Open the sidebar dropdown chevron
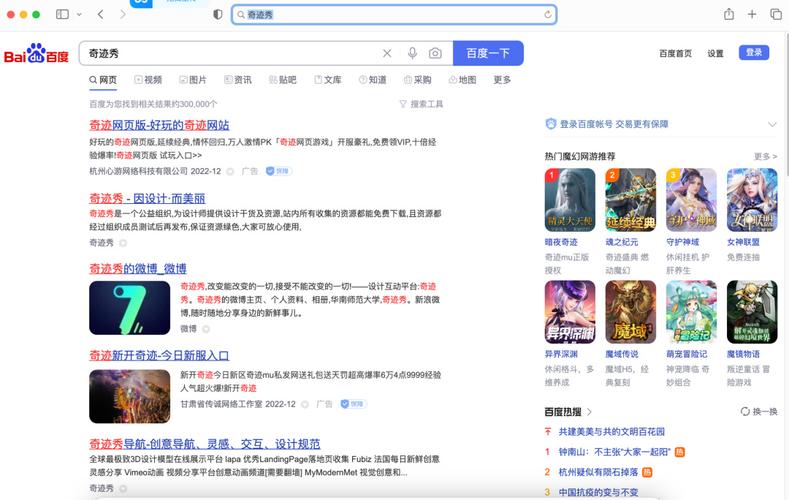 pos(80,15)
